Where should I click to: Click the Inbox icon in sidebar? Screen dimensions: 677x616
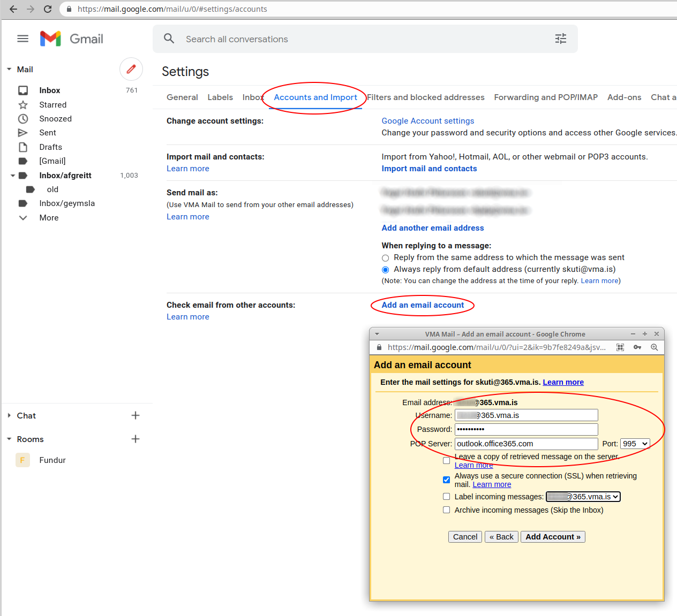coord(23,90)
